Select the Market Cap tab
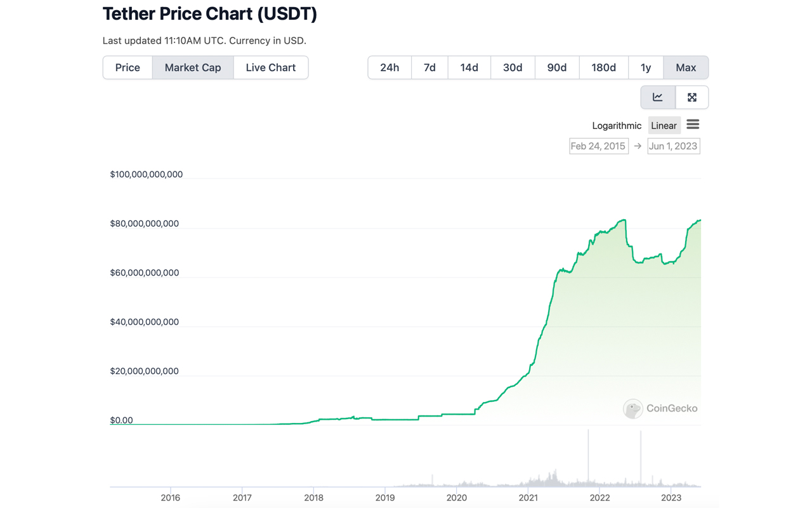This screenshot has height=508, width=812. (193, 67)
